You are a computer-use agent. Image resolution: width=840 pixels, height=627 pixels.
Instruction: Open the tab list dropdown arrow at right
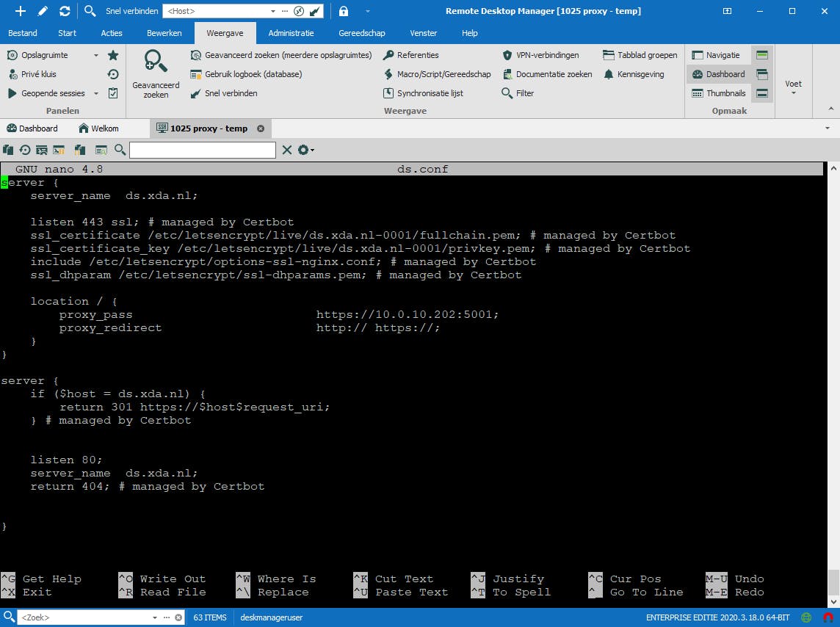click(x=828, y=128)
